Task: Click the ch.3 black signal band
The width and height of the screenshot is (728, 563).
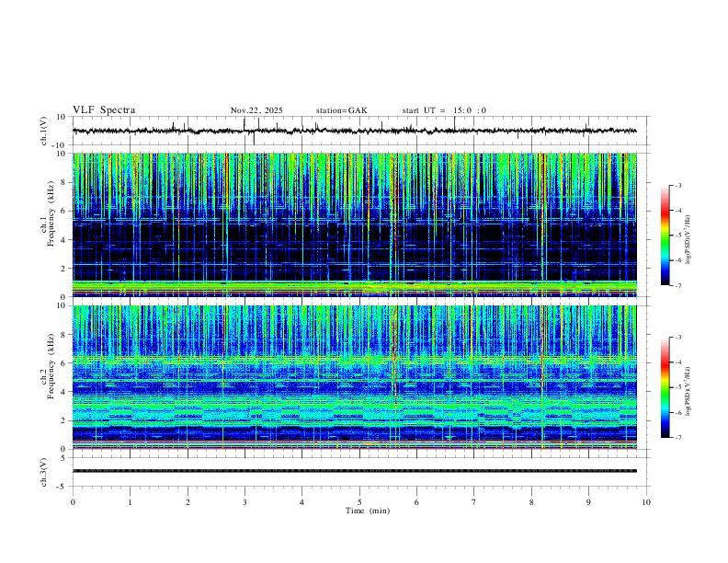Action: [x=355, y=471]
